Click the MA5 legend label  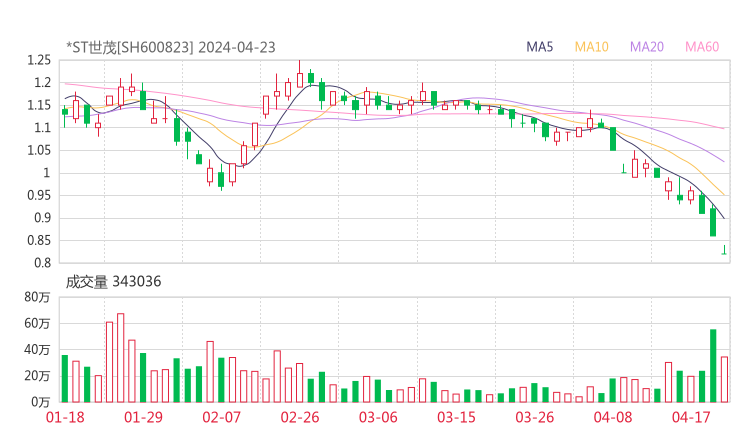[539, 47]
